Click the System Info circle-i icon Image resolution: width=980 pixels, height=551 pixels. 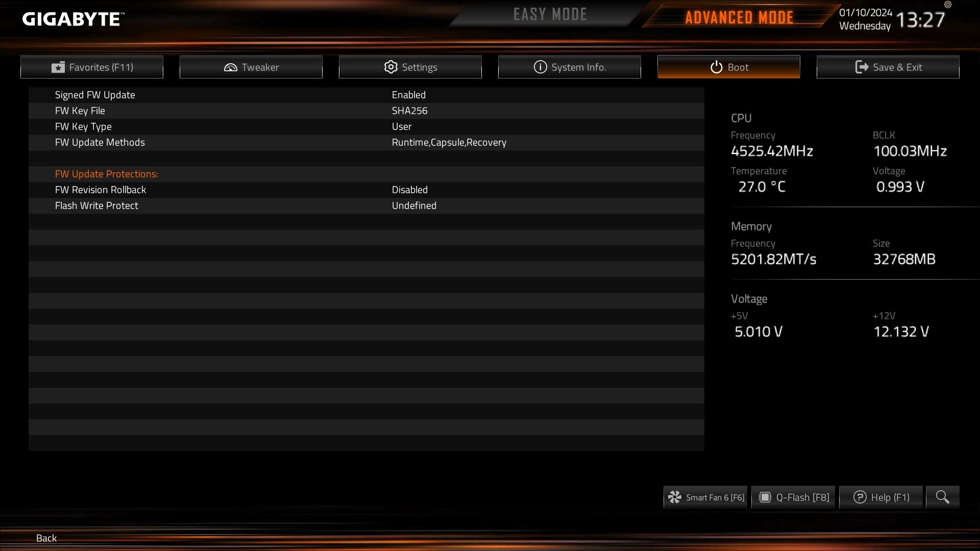[x=540, y=67]
